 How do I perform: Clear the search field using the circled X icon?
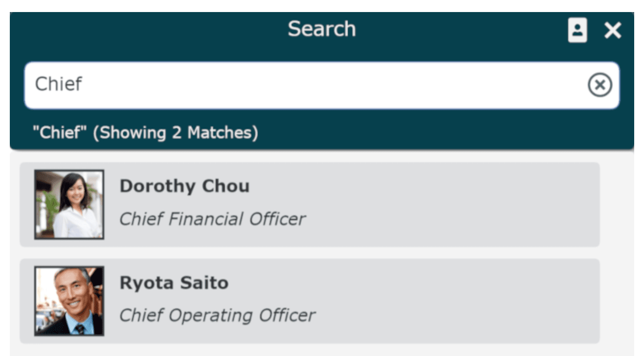point(599,85)
